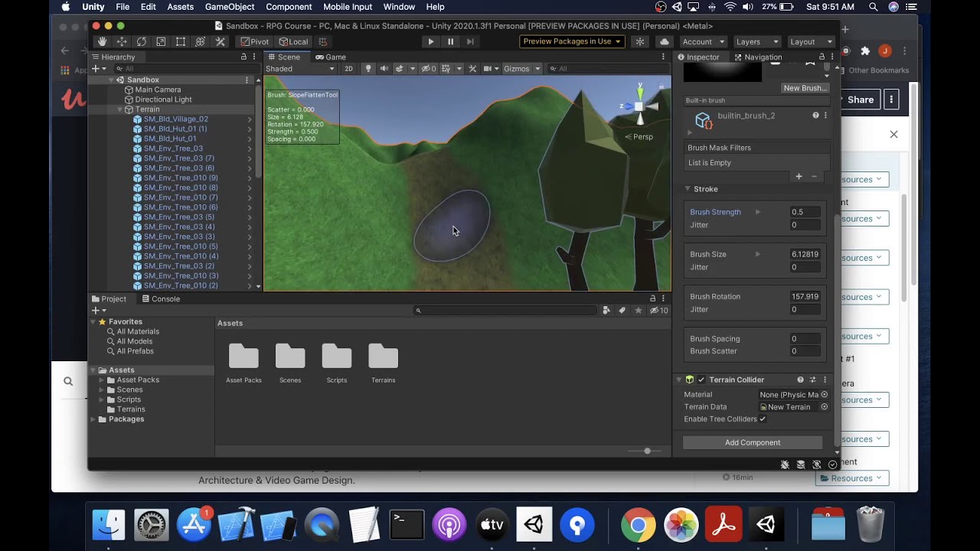The width and height of the screenshot is (980, 551).
Task: Select the Move tool
Action: 122,42
